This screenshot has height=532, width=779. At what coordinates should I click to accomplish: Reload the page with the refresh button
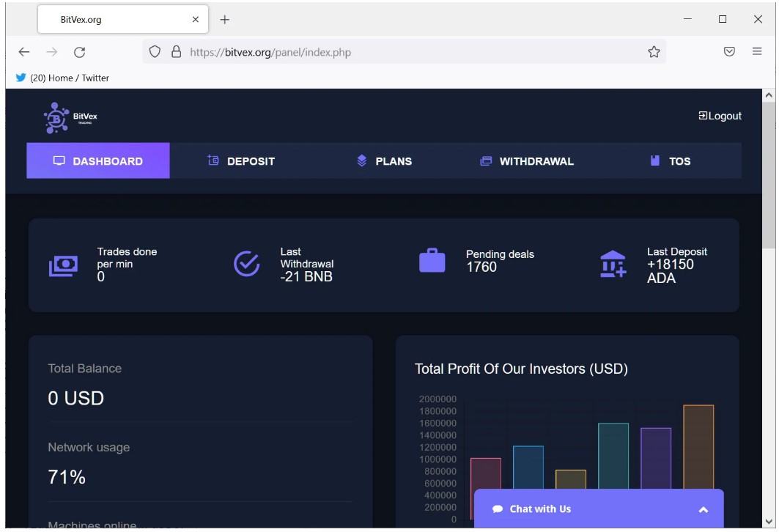[79, 52]
